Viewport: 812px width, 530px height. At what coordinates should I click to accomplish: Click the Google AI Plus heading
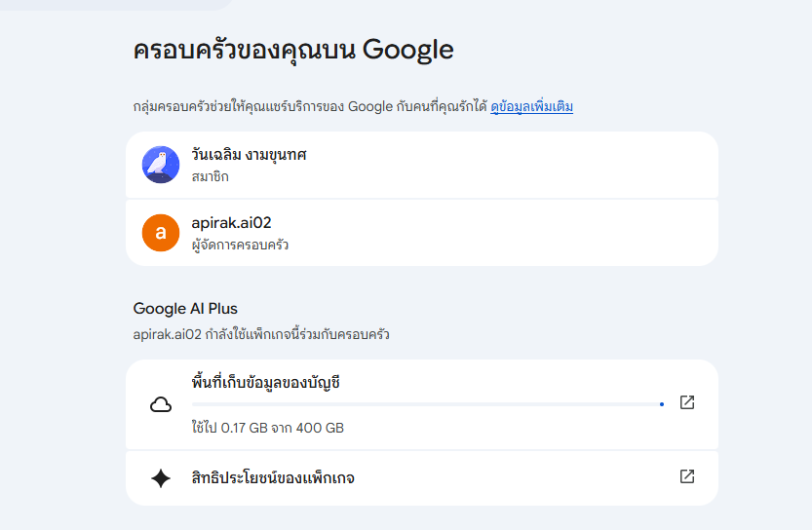click(185, 309)
